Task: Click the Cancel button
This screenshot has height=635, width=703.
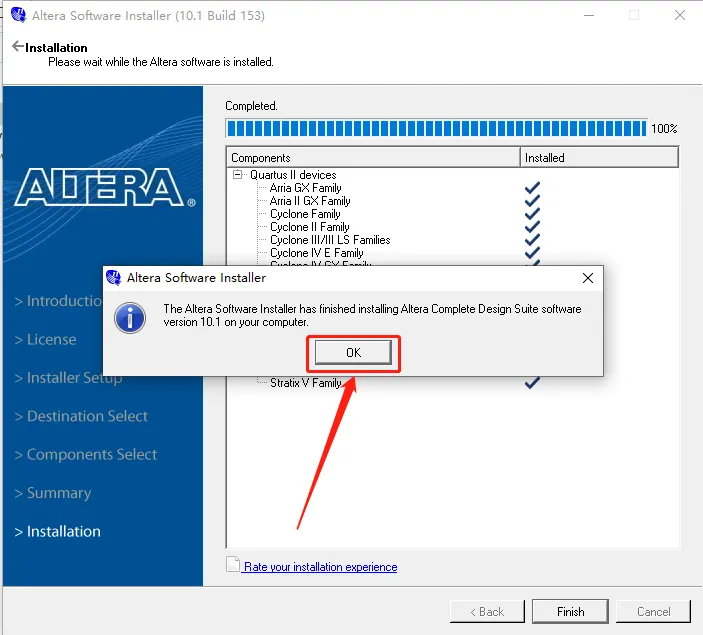Action: click(x=653, y=612)
